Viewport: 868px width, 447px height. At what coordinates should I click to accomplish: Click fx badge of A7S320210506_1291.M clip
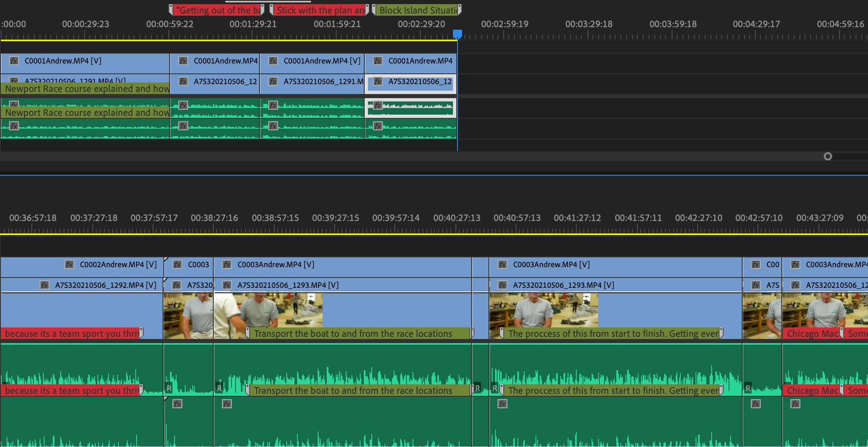(x=273, y=81)
